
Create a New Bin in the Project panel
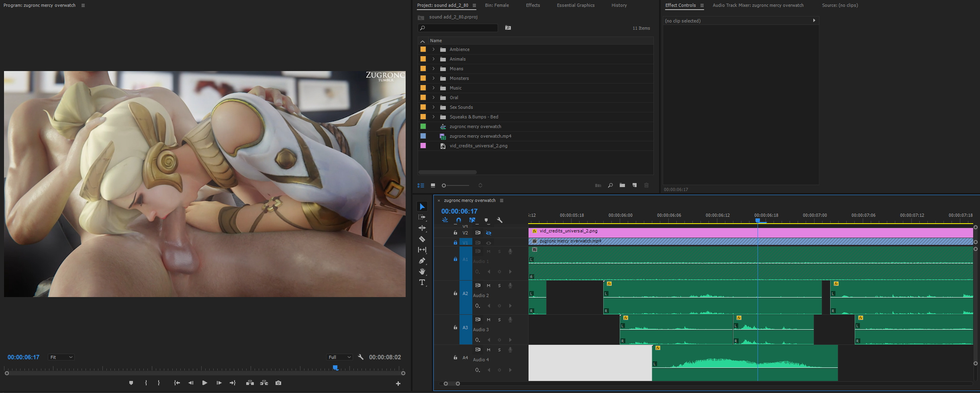point(622,185)
